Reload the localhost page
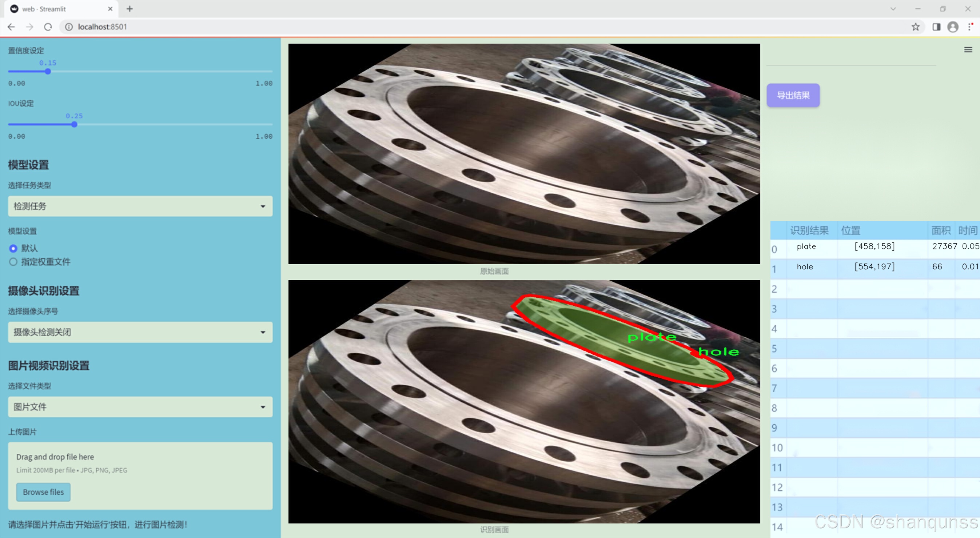This screenshot has height=538, width=980. click(48, 27)
